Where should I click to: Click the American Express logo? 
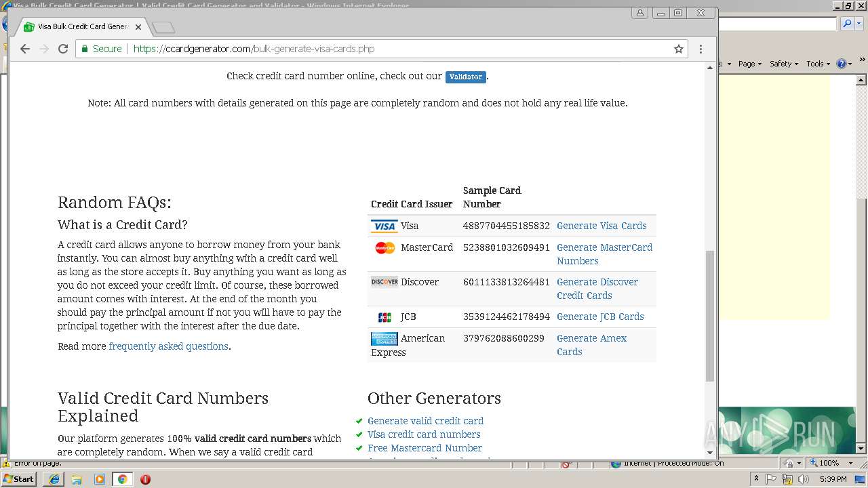click(x=384, y=338)
